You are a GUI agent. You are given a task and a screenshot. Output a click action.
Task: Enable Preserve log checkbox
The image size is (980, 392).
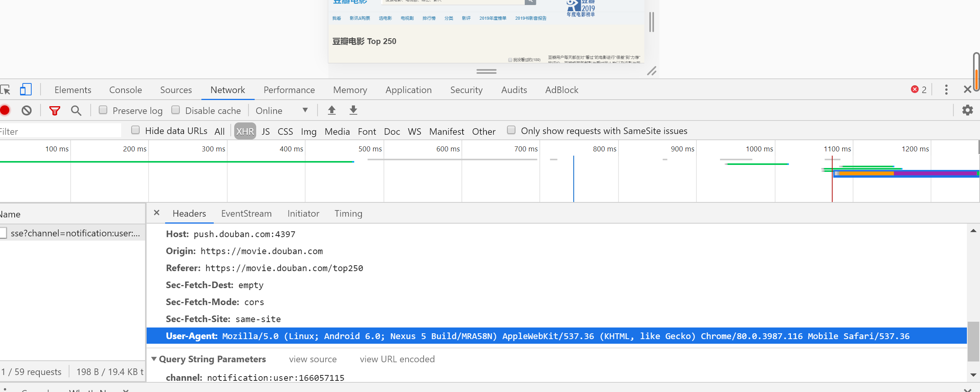(103, 110)
